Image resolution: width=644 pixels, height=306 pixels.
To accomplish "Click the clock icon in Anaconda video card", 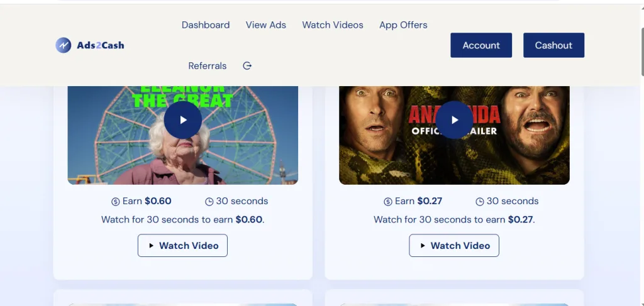I will point(480,202).
